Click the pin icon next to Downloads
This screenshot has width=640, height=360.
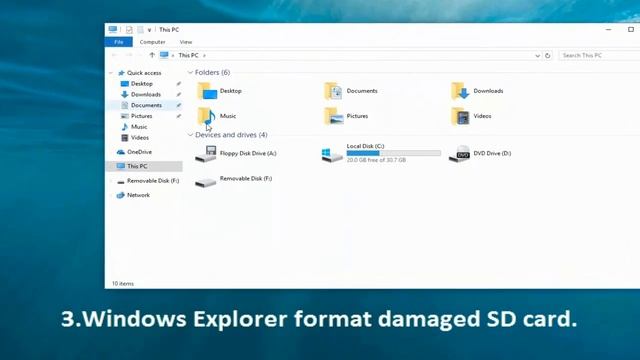click(178, 94)
